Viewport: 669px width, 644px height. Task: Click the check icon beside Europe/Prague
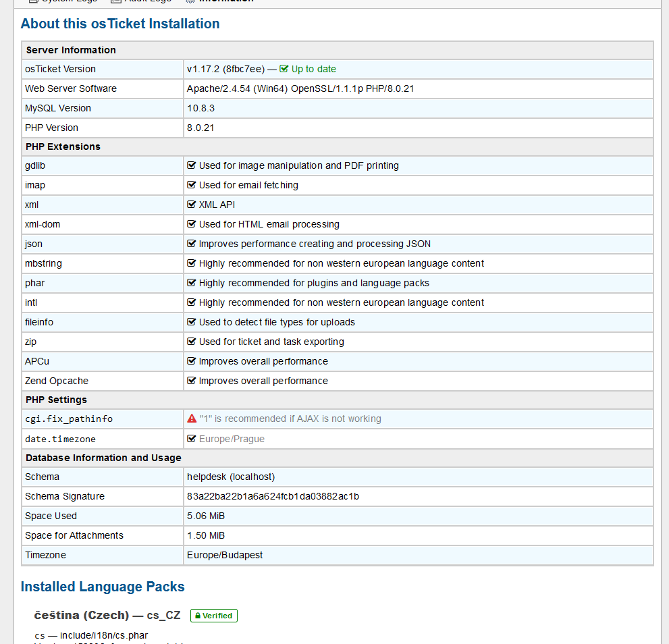click(x=192, y=439)
